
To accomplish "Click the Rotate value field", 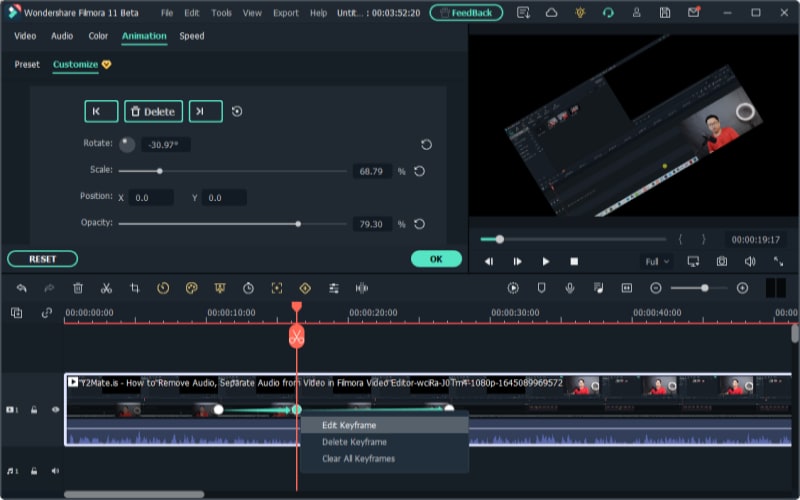I will 166,145.
